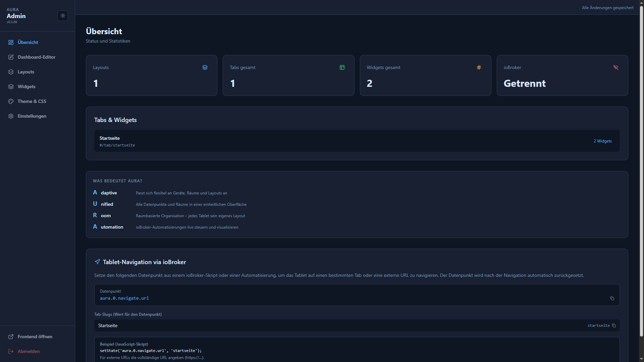Toggle the light/dark theme switch
This screenshot has height=362, width=644.
[63, 16]
